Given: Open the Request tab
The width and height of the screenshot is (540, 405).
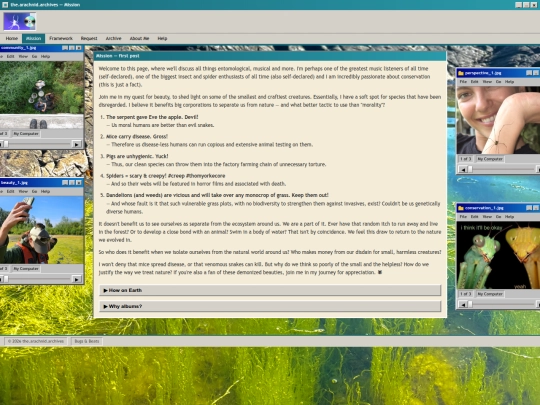Looking at the screenshot, I should pyautogui.click(x=89, y=38).
